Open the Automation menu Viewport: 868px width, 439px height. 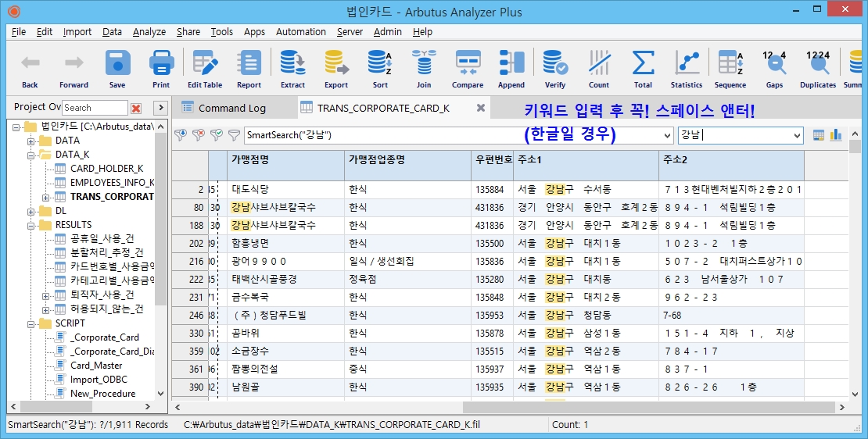click(300, 32)
